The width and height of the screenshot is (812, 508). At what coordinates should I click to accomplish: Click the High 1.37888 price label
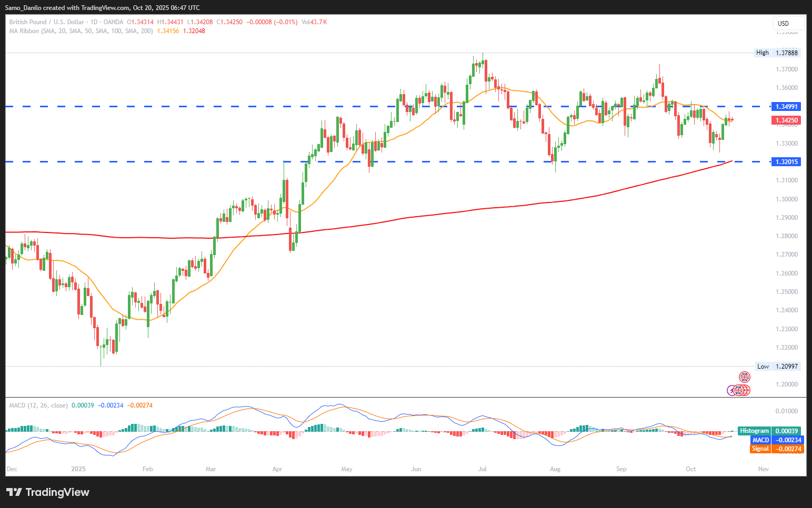click(777, 53)
